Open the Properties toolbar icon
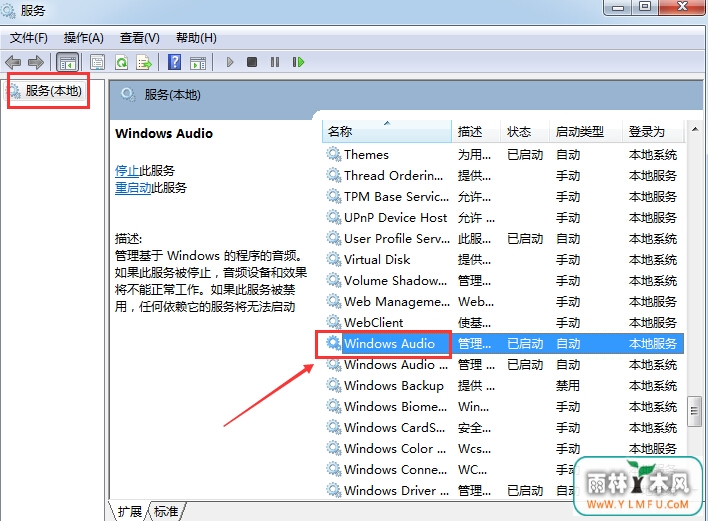The width and height of the screenshot is (708, 521). (97, 62)
